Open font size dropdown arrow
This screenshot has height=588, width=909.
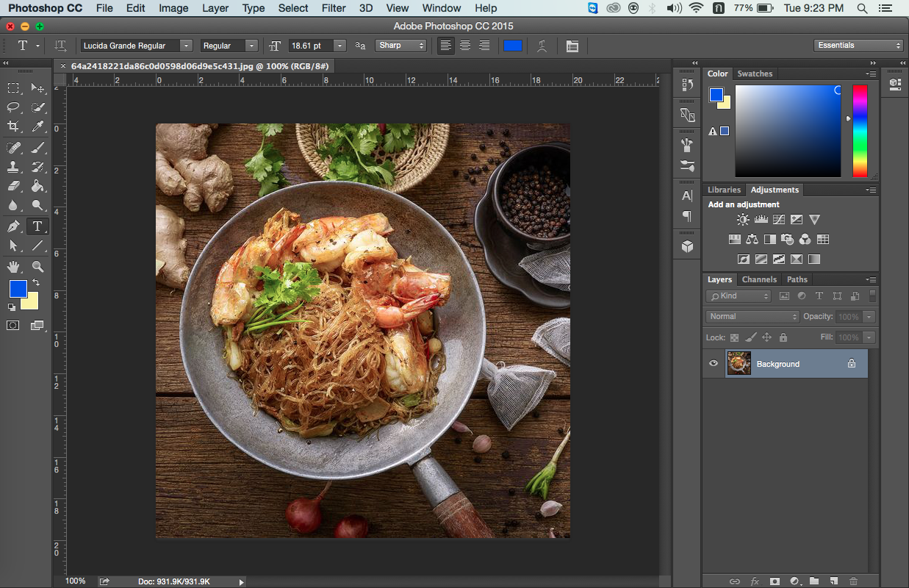(339, 46)
